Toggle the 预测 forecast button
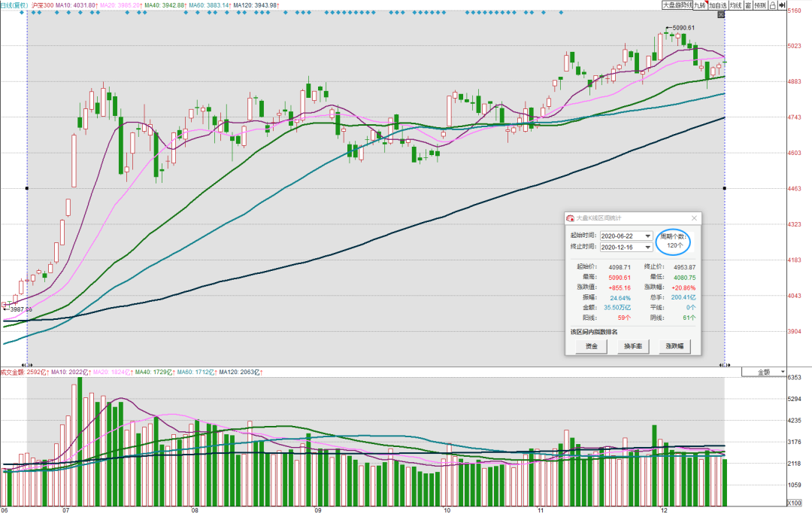The width and height of the screenshot is (812, 514). point(760,5)
